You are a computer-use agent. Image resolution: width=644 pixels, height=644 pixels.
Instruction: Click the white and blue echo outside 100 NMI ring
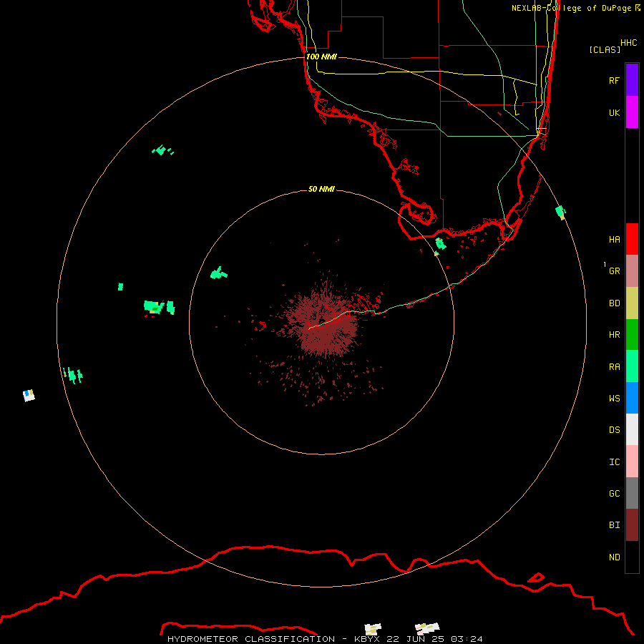(x=29, y=395)
